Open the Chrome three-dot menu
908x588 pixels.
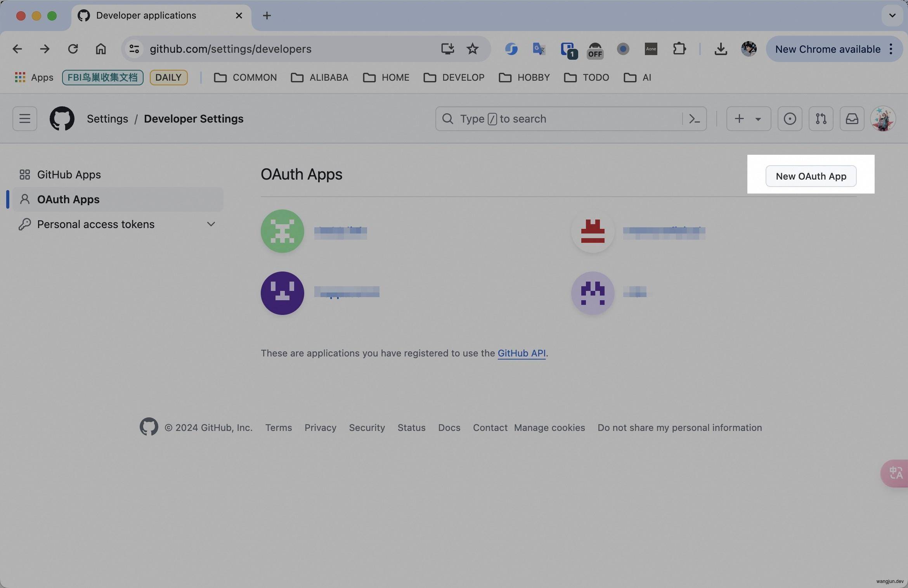pyautogui.click(x=891, y=49)
